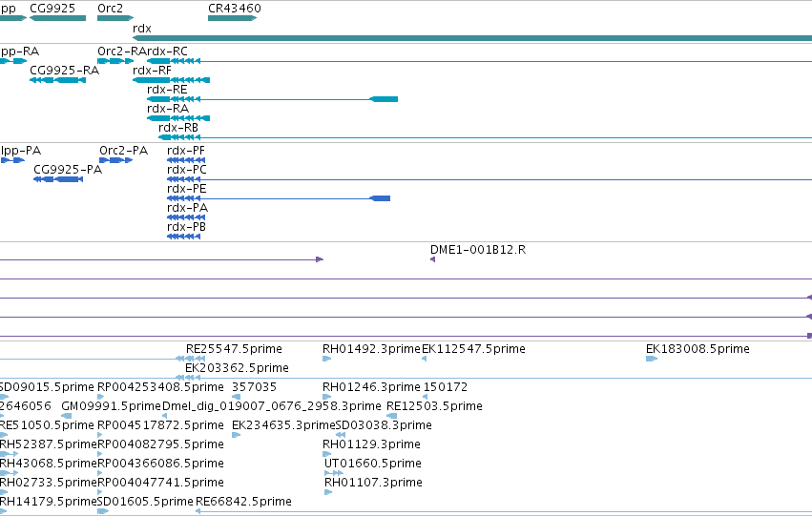Select the GM09991.5prime EST
812x516 pixels.
(x=66, y=416)
